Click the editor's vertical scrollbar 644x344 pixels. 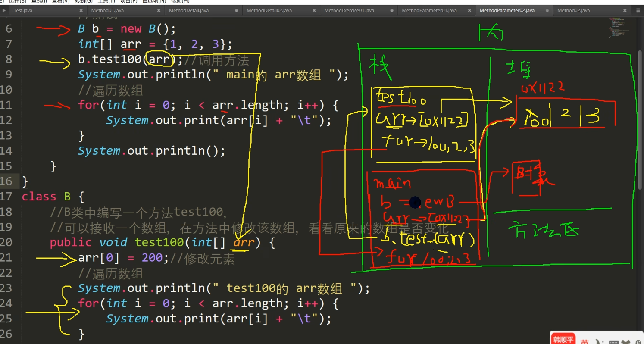tap(641, 121)
